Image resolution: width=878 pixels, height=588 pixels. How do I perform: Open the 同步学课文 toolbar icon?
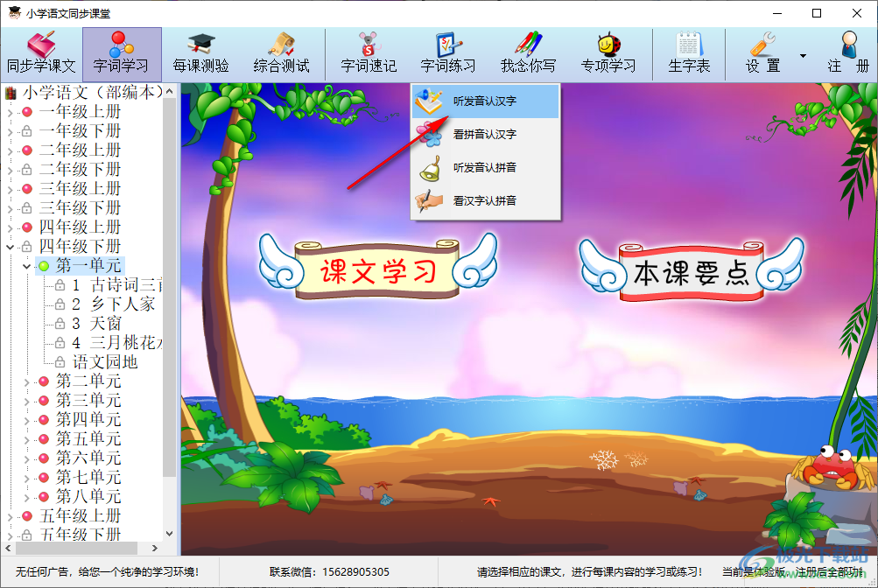tap(39, 52)
